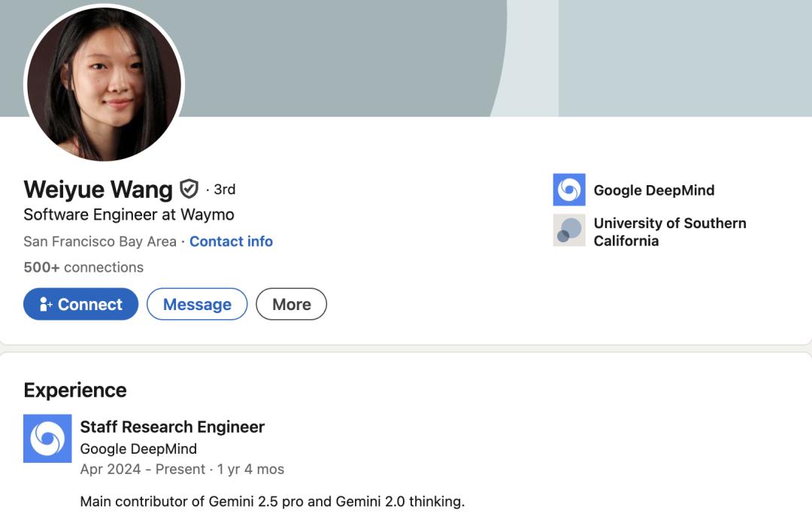Image resolution: width=812 pixels, height=520 pixels.
Task: Click the Connect button
Action: click(x=80, y=304)
